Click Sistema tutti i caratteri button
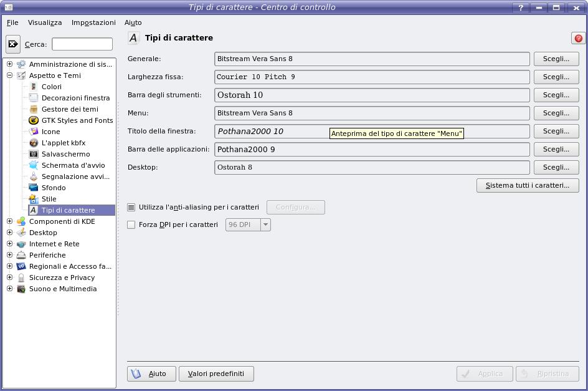The width and height of the screenshot is (588, 391). point(527,185)
